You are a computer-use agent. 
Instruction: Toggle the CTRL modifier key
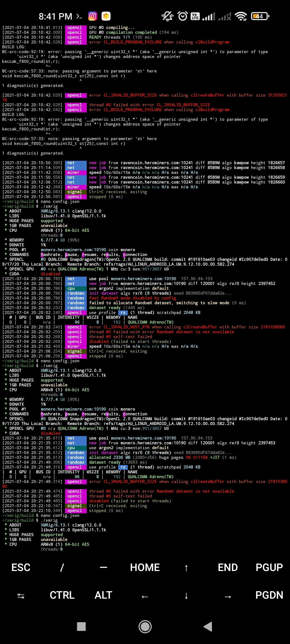[x=62, y=595]
